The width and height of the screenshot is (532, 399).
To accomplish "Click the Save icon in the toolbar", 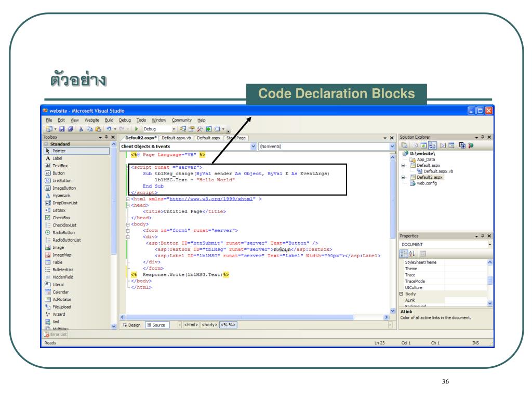I will [x=62, y=129].
